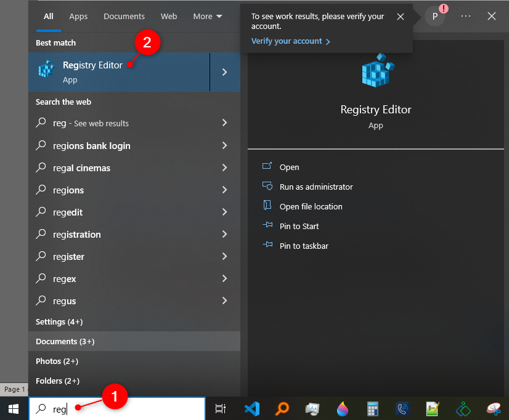
Task: Expand arrow for 'registration' suggestion
Action: [x=225, y=234]
